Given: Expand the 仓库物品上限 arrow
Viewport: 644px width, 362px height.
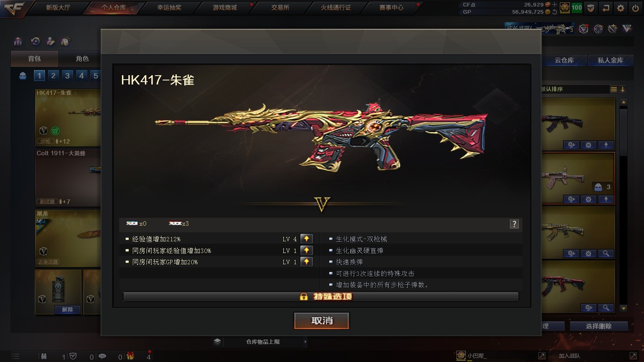Looking at the screenshot, I should pos(305,342).
